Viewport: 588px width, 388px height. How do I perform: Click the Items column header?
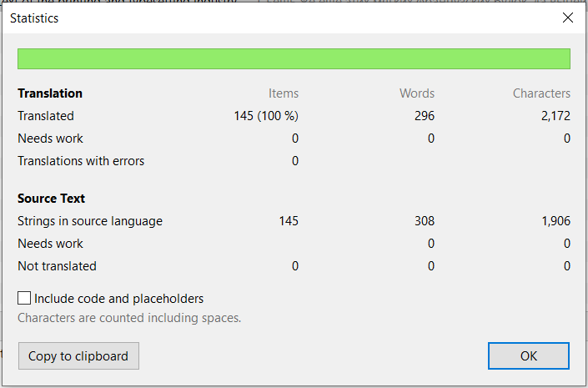(283, 93)
